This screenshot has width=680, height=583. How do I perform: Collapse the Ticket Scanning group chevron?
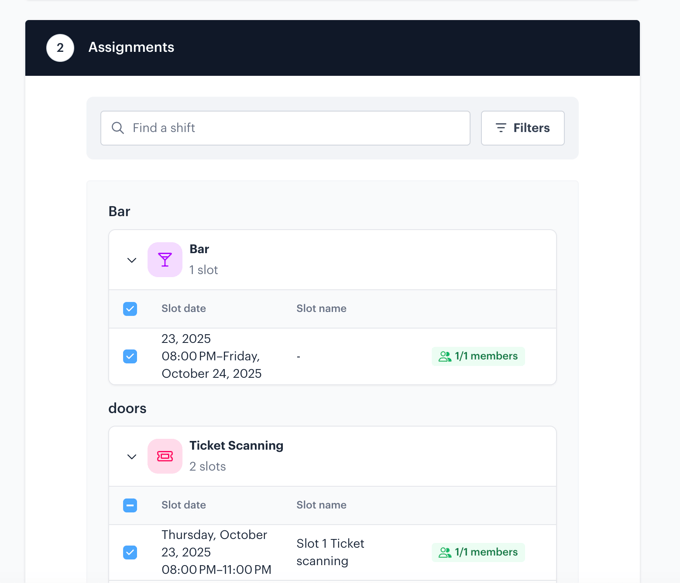131,457
